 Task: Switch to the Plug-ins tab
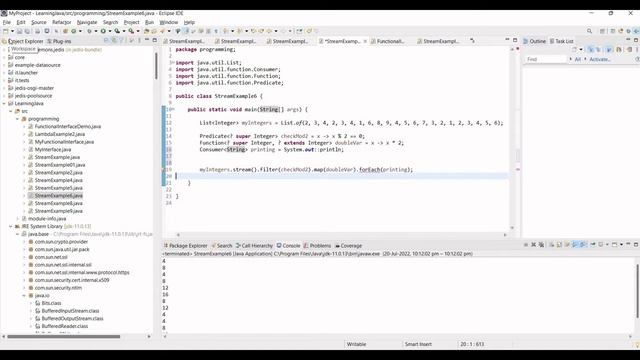[x=59, y=41]
